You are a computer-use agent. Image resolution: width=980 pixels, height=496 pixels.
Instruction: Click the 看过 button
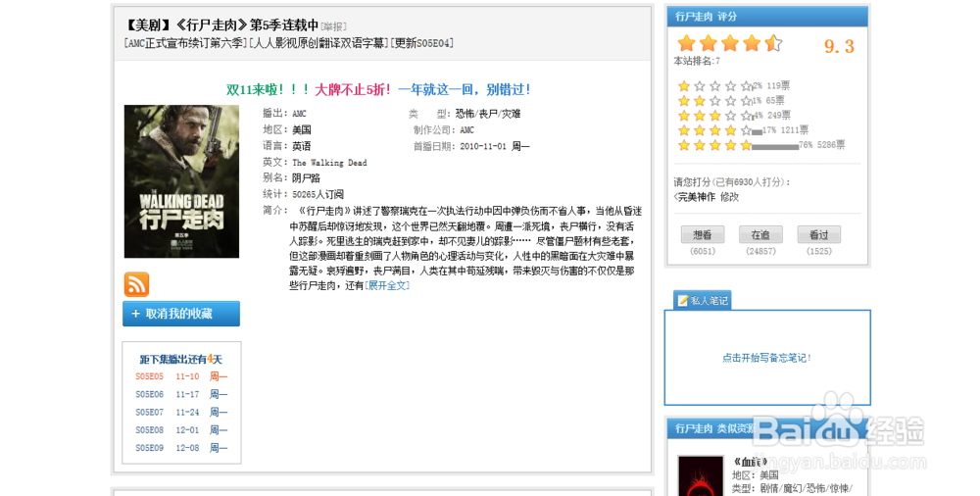click(x=818, y=234)
